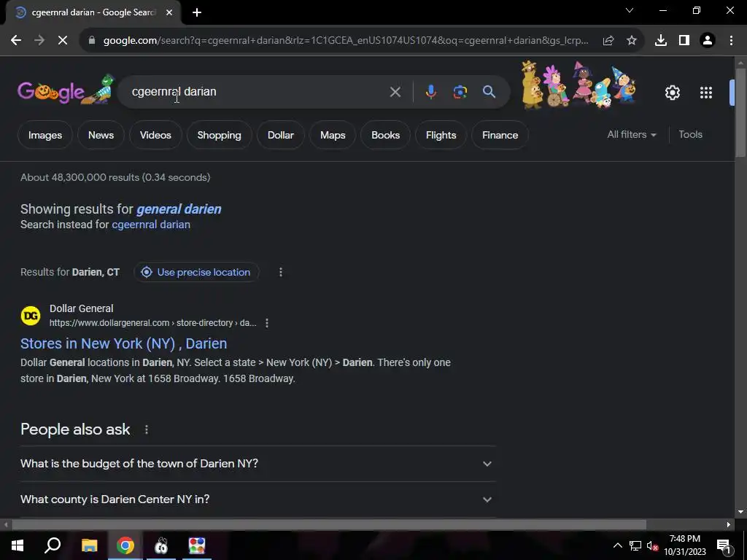Click the vertical scrollbar thumb
747x560 pixels.
coord(740,112)
